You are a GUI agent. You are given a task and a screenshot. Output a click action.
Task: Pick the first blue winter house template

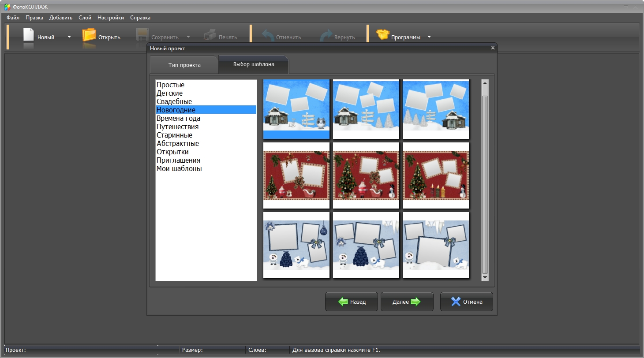click(296, 109)
